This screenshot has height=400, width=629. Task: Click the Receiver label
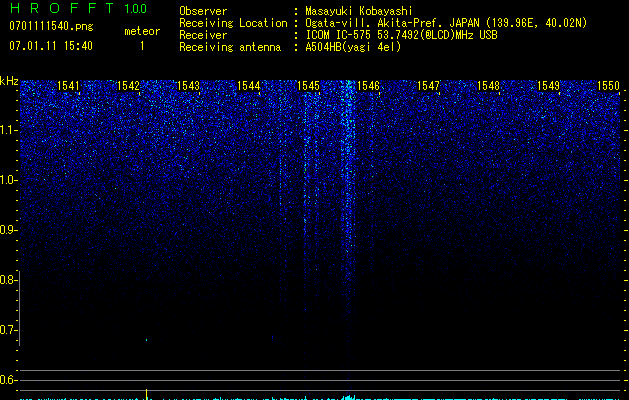pos(203,35)
